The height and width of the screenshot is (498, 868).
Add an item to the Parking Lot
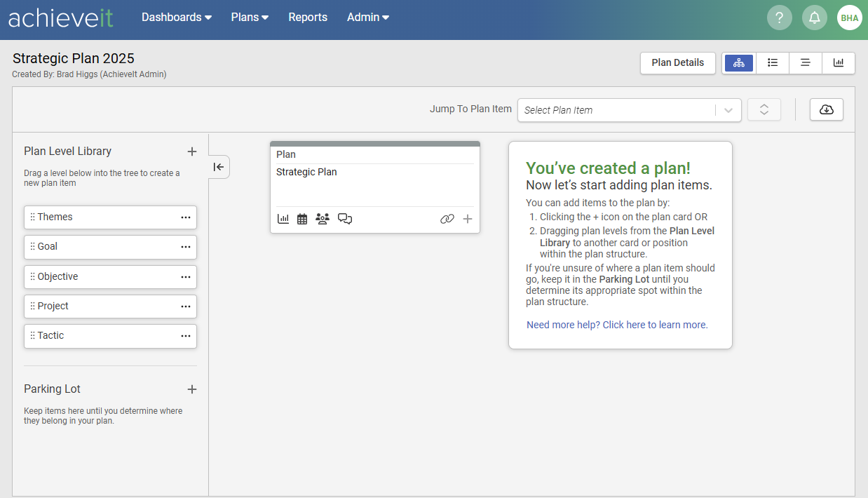coord(192,389)
